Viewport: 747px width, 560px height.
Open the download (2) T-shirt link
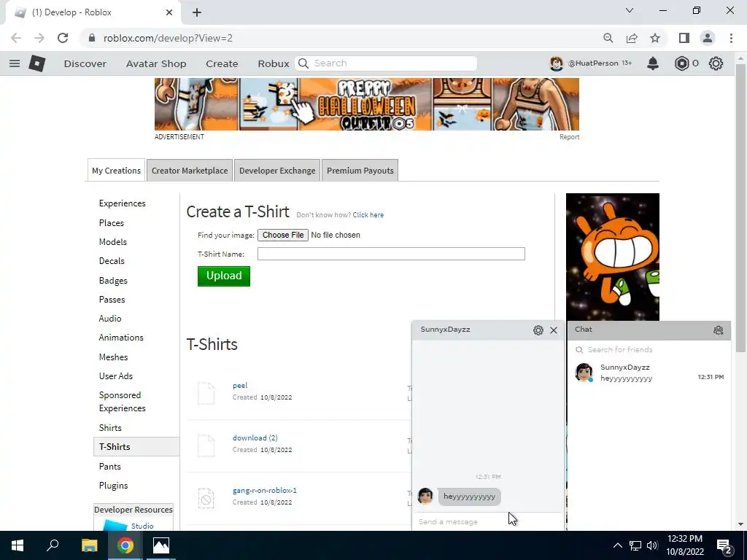[255, 437]
